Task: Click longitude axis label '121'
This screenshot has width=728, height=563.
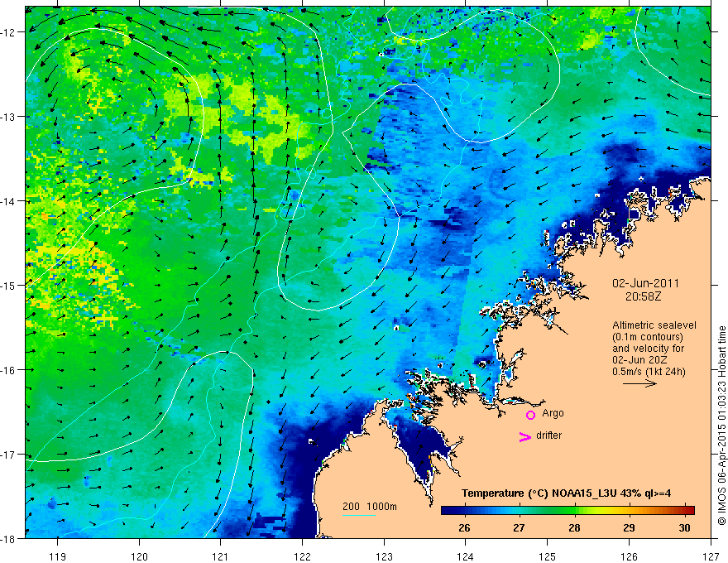Action: [x=221, y=556]
